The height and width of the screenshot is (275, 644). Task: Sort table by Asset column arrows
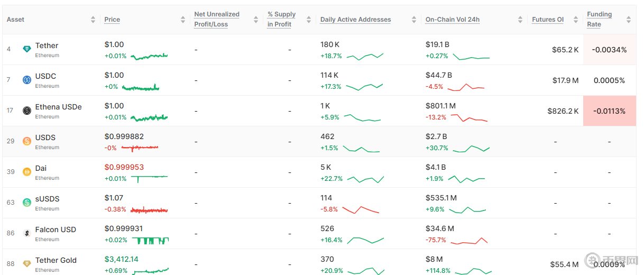coord(94,20)
